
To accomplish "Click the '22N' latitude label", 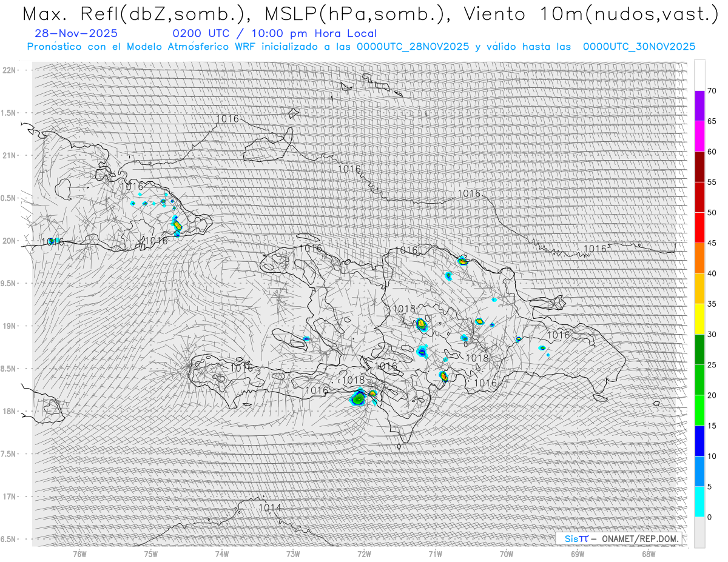I will point(10,70).
